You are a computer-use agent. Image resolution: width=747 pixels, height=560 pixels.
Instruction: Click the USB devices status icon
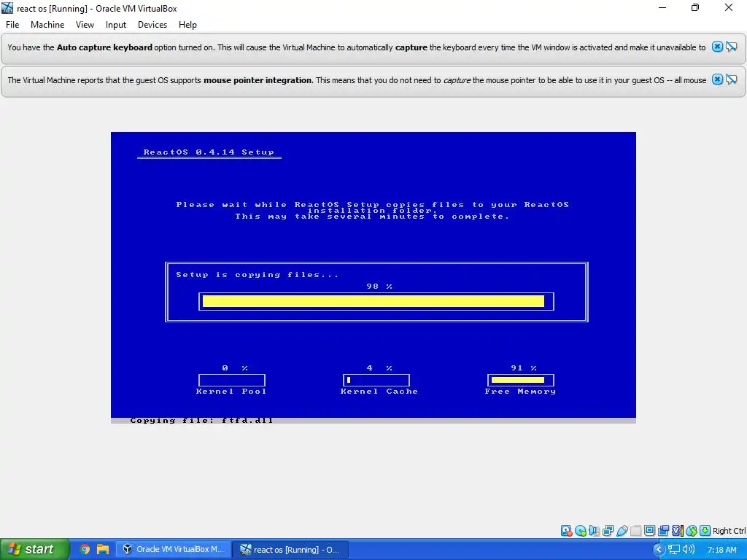(x=622, y=531)
